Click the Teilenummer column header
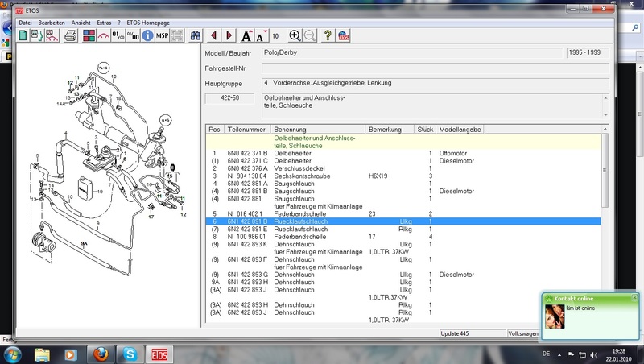The height and width of the screenshot is (364, 644). [247, 130]
